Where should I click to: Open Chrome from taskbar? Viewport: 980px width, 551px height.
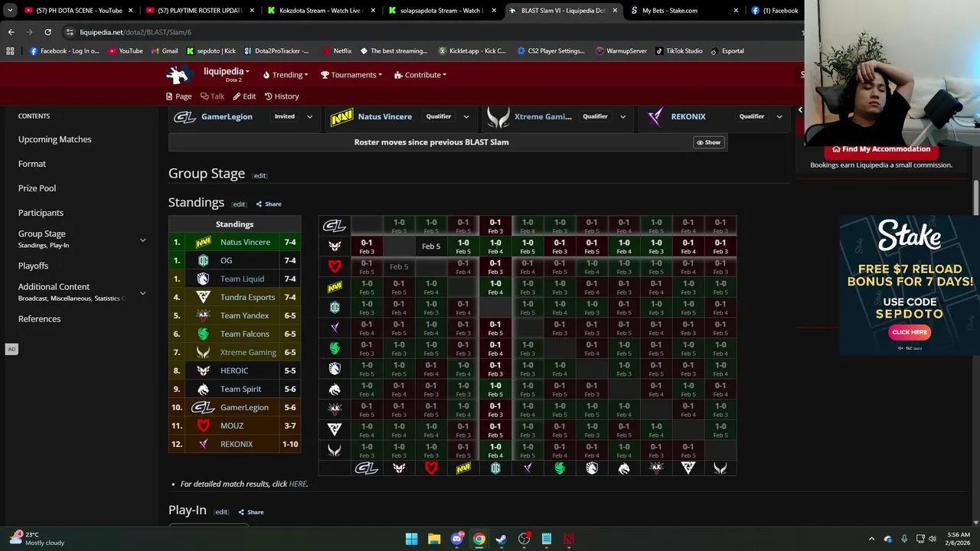coord(479,539)
